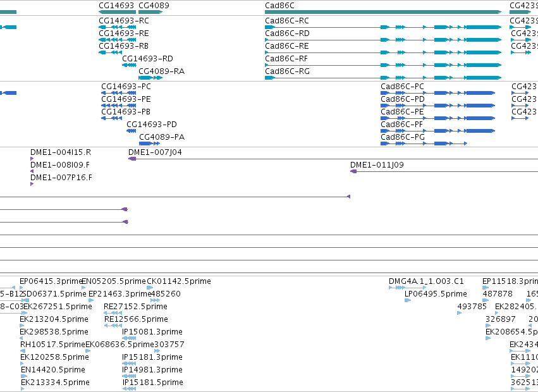Click EST CK01142.5prime
The height and width of the screenshot is (392, 538).
tap(179, 281)
